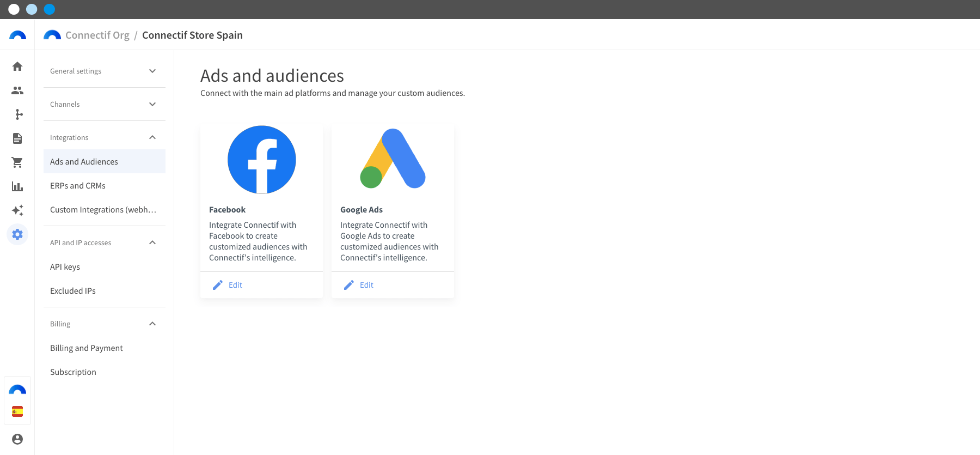This screenshot has width=980, height=455.
Task: Click the Billing section label
Action: pyautogui.click(x=60, y=324)
